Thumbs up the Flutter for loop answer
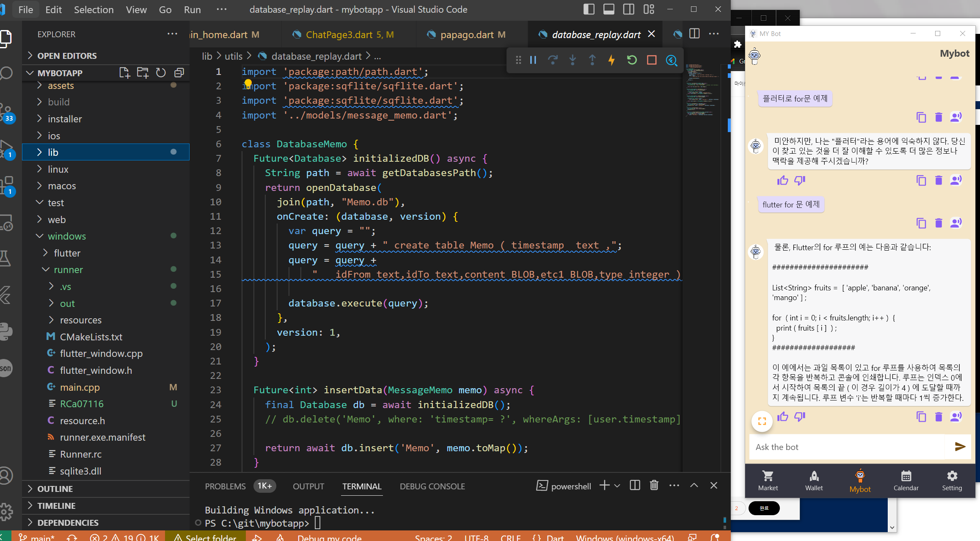980x541 pixels. point(782,417)
